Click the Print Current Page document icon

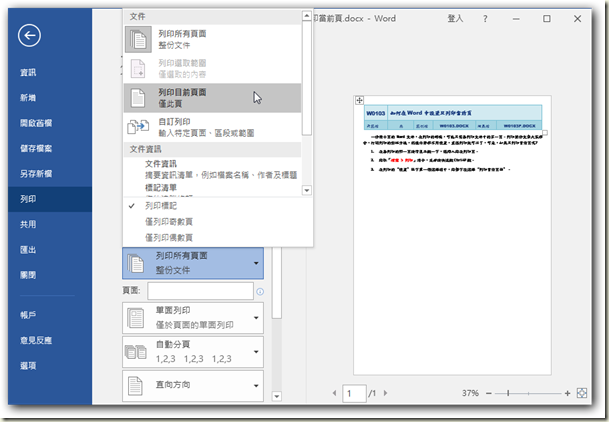(138, 98)
